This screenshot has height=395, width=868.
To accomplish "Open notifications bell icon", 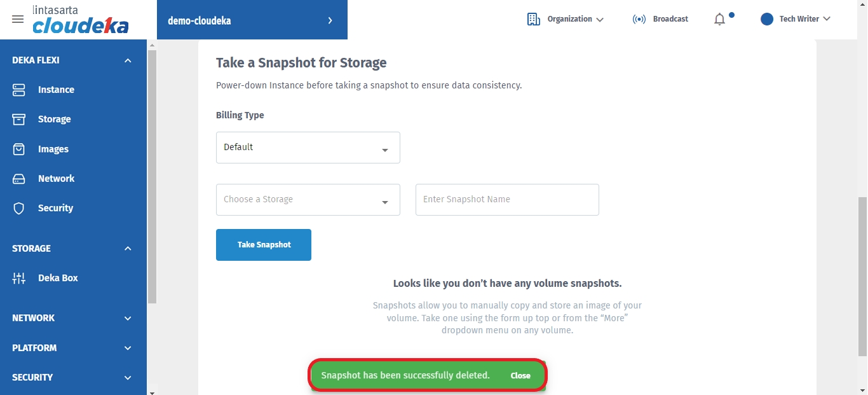I will tap(719, 19).
